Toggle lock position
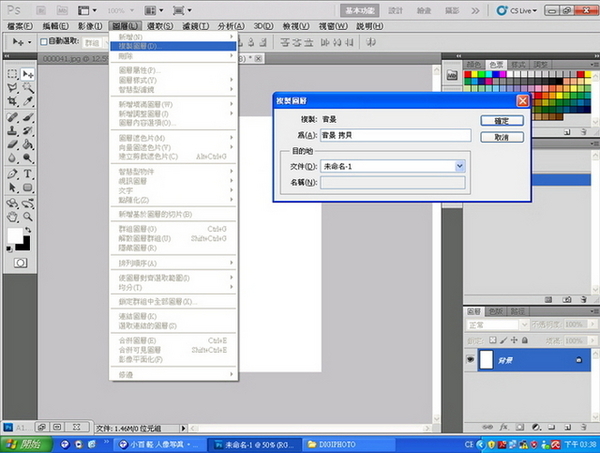 pyautogui.click(x=514, y=340)
